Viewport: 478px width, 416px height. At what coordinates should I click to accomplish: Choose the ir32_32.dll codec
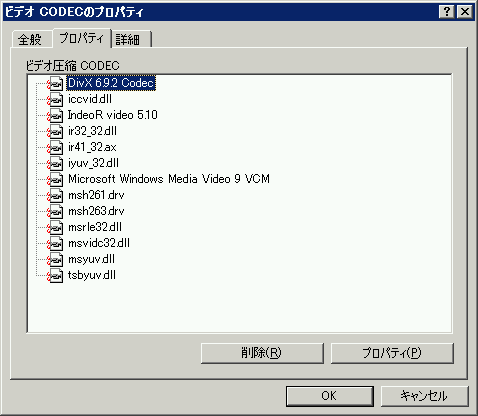92,131
